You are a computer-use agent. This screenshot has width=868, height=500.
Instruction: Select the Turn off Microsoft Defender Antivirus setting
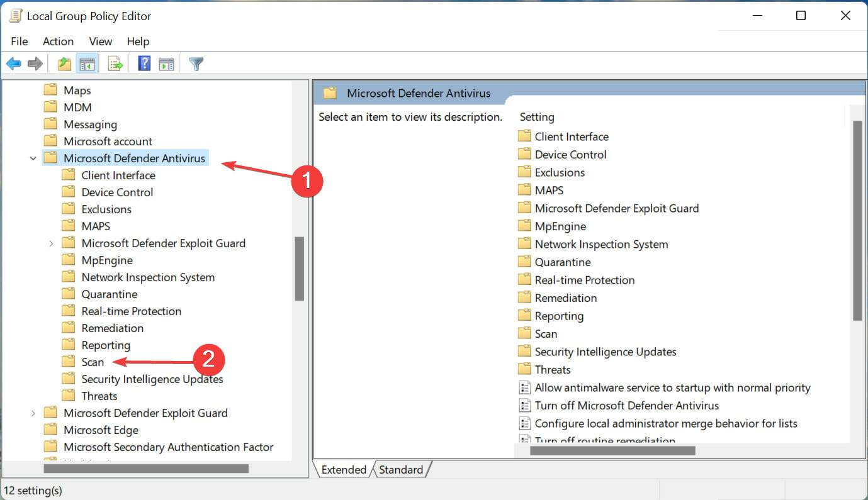point(626,406)
